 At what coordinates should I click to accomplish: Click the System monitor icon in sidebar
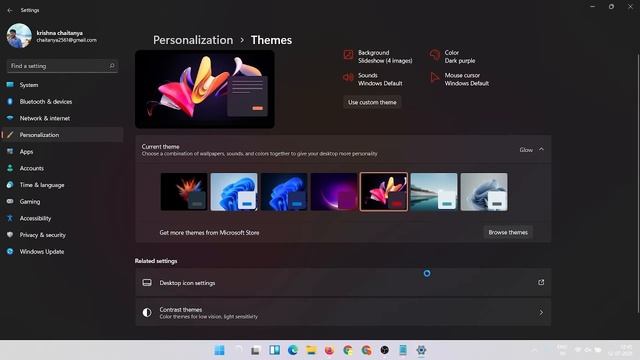10,85
